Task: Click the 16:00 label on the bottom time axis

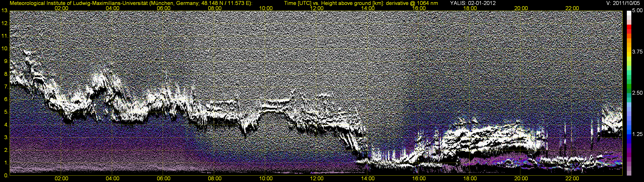Action: [419, 179]
